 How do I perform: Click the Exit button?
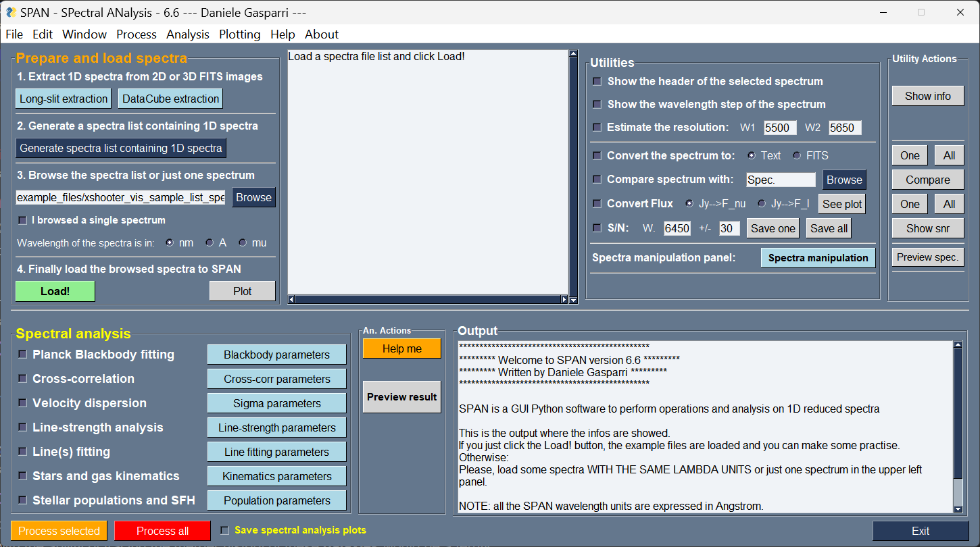point(920,531)
